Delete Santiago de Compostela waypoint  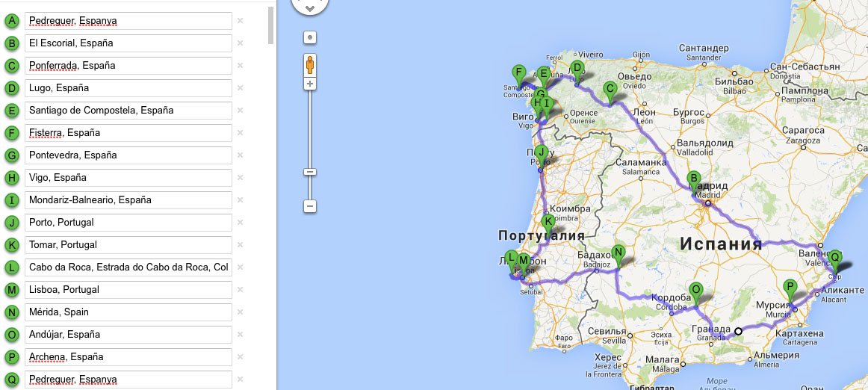tap(241, 111)
